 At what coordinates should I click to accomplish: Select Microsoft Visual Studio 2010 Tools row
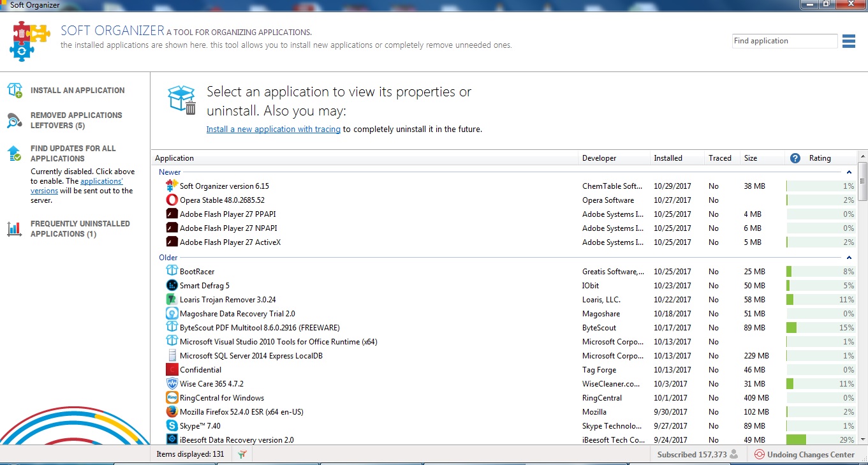pyautogui.click(x=504, y=342)
